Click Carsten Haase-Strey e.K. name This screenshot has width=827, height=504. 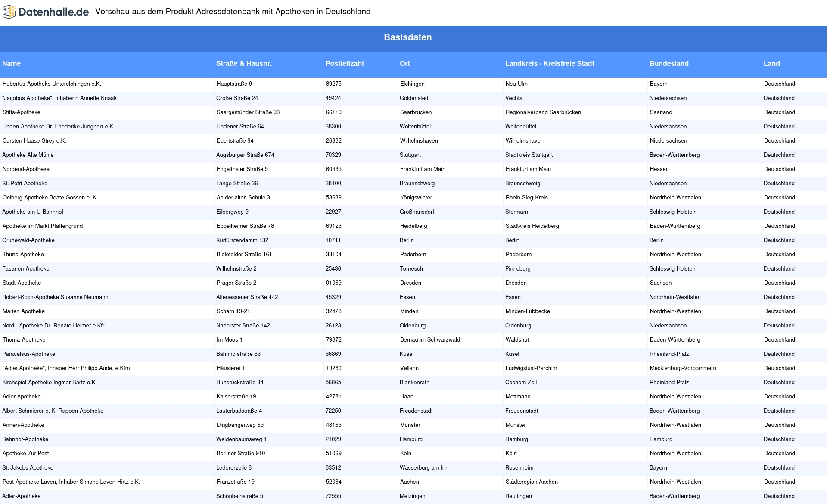point(34,141)
